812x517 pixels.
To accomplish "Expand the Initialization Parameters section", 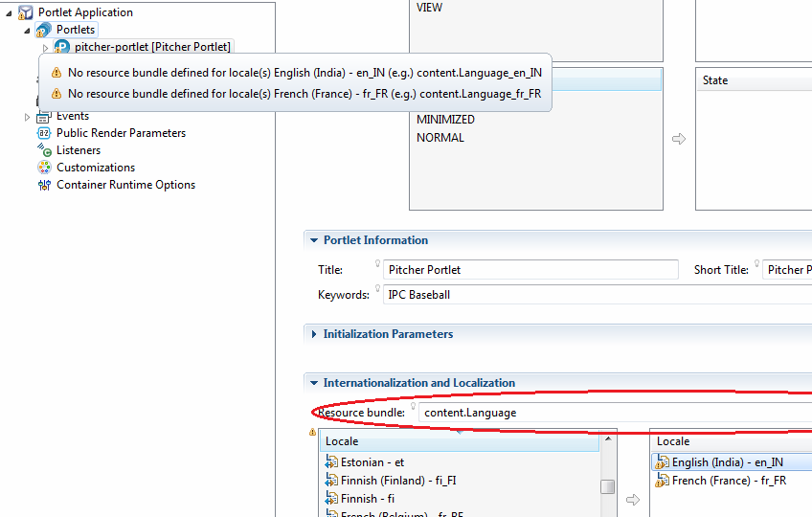I will coord(313,334).
